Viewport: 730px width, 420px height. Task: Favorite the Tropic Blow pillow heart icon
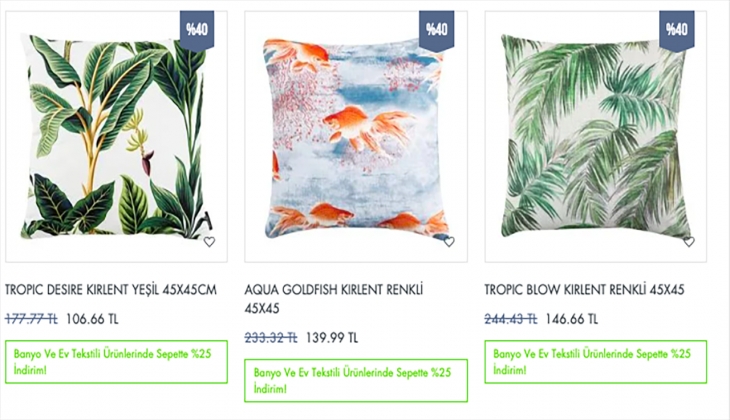[689, 242]
